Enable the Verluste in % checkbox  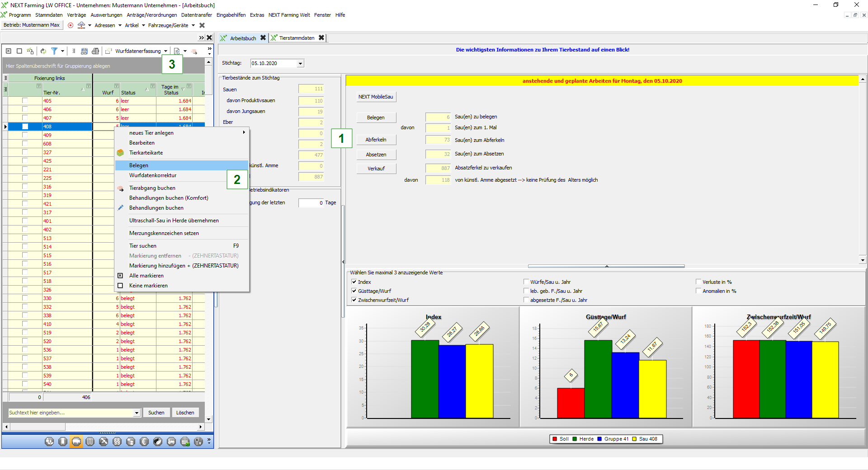[698, 282]
